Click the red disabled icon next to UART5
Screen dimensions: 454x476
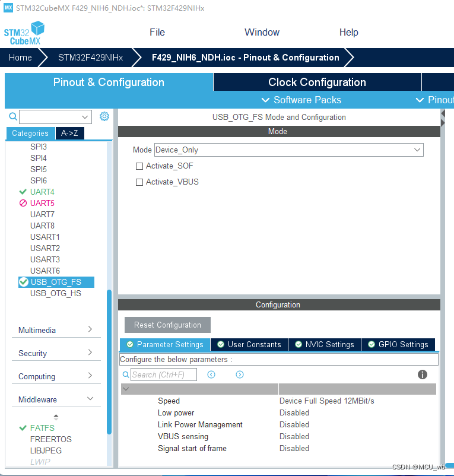(23, 203)
